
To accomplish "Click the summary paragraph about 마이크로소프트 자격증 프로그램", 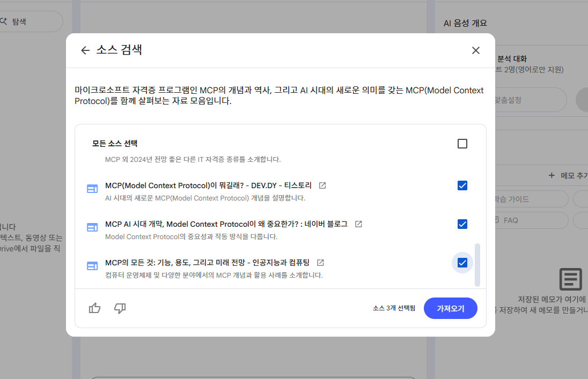I will [x=279, y=95].
